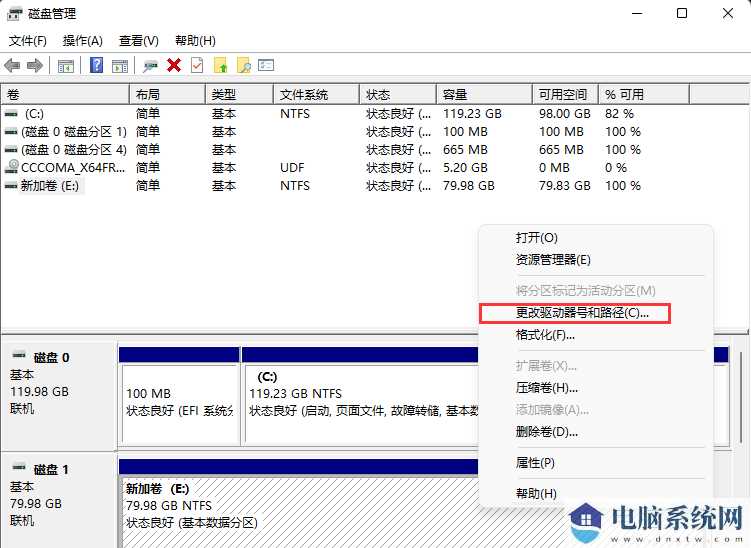
Task: Click the connect/rescan disk plug icon
Action: click(150, 66)
